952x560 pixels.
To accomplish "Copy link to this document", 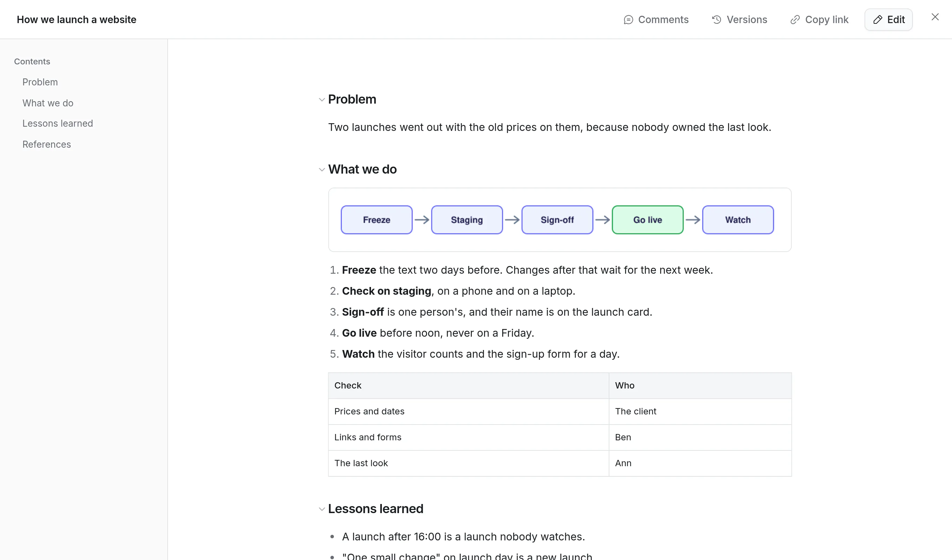I will point(819,20).
